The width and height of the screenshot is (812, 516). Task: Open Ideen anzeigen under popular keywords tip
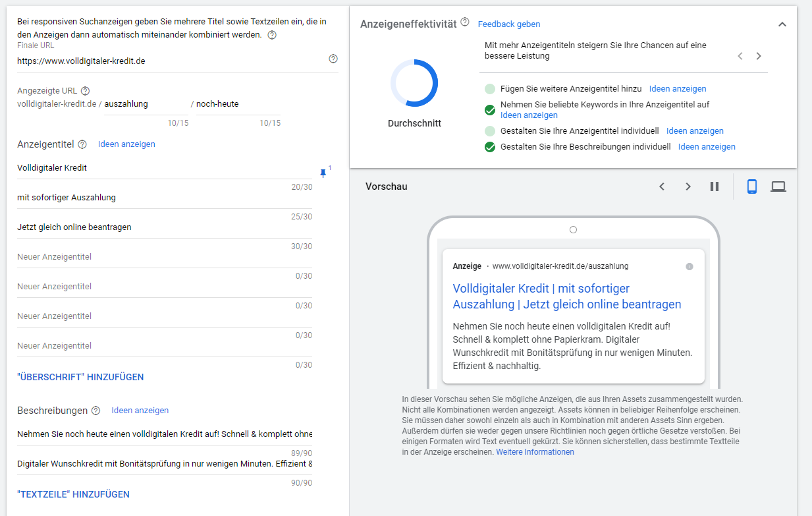tap(529, 115)
